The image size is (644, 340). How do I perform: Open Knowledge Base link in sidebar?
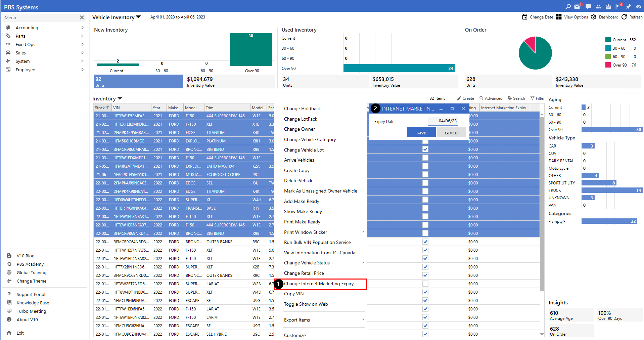[33, 303]
